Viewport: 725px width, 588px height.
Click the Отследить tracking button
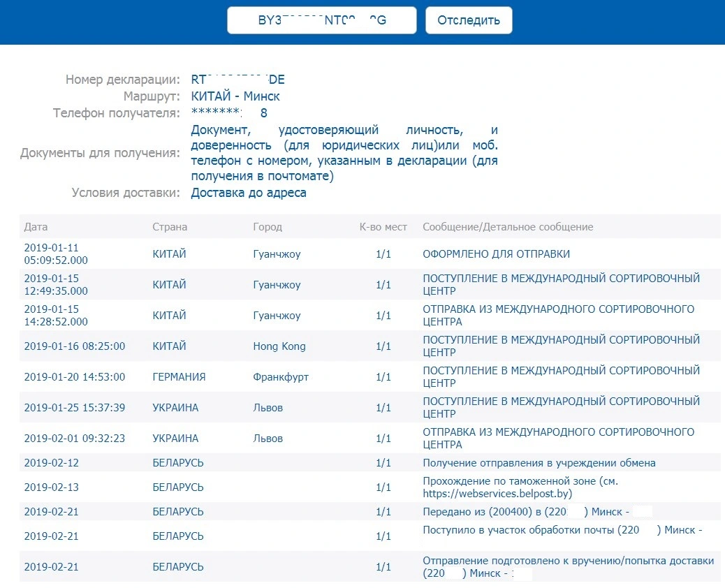tap(469, 20)
